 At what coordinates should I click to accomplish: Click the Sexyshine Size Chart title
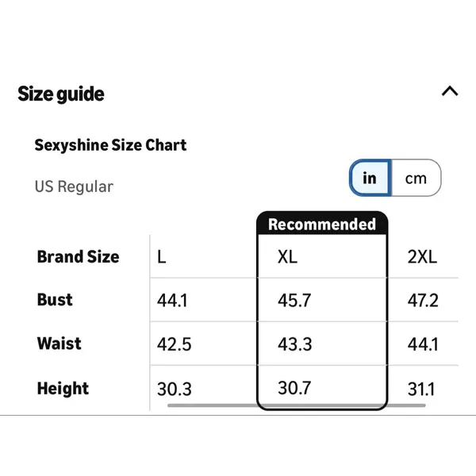pos(110,145)
